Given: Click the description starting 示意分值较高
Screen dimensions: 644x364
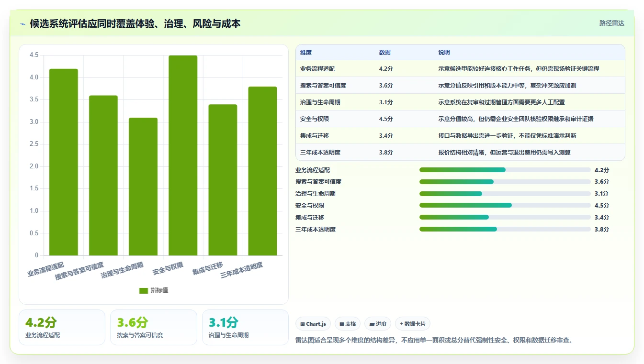Looking at the screenshot, I should (516, 119).
